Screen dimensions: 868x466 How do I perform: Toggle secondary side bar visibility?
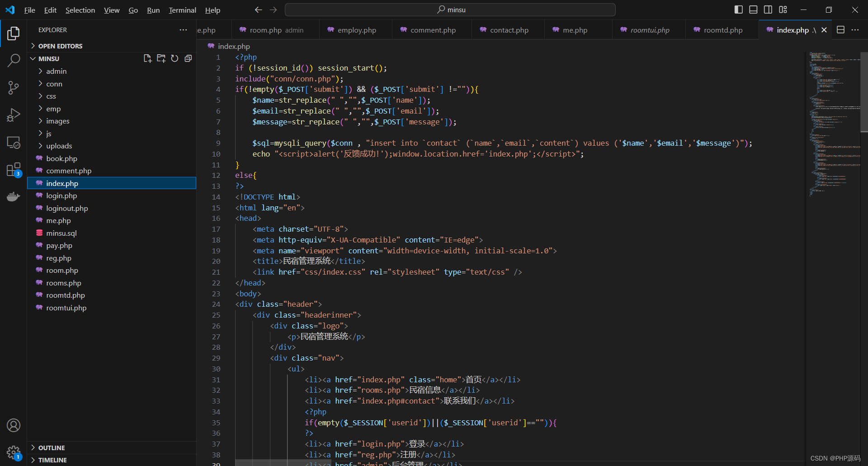point(768,10)
